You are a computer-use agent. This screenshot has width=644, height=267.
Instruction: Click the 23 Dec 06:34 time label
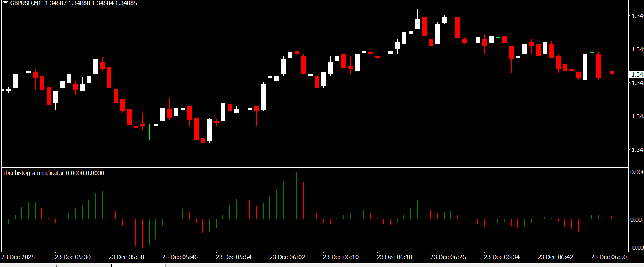502,257
